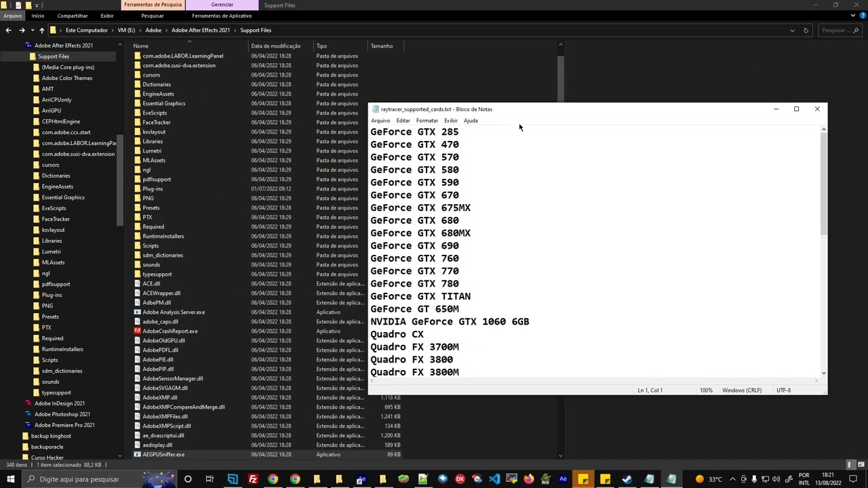Open the Formatar menu in Notepad
This screenshot has height=488, width=868.
[427, 121]
